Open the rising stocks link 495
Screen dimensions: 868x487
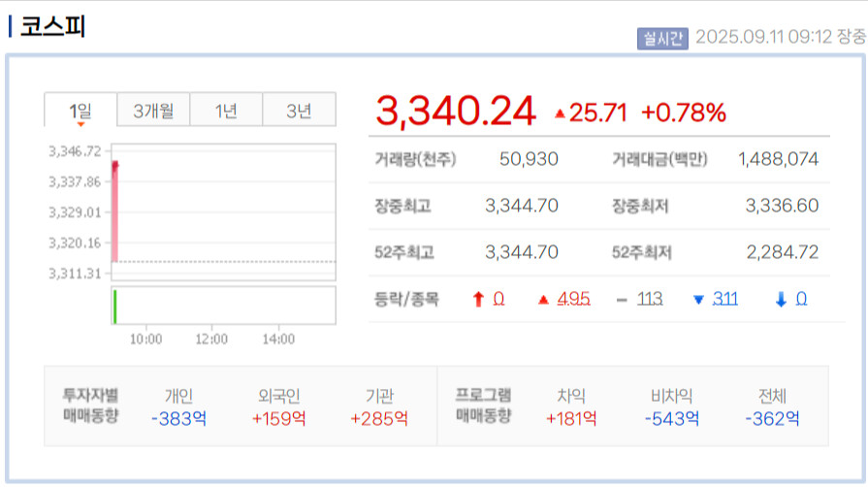click(x=573, y=299)
